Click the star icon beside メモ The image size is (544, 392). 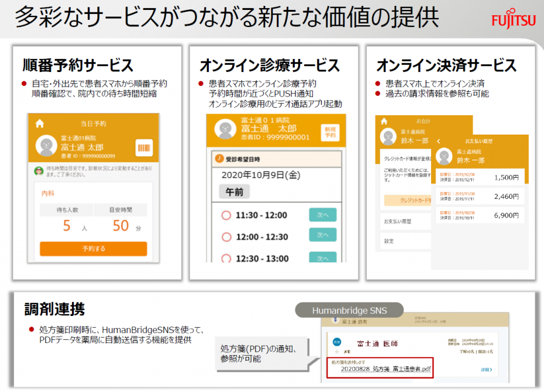pos(336,352)
